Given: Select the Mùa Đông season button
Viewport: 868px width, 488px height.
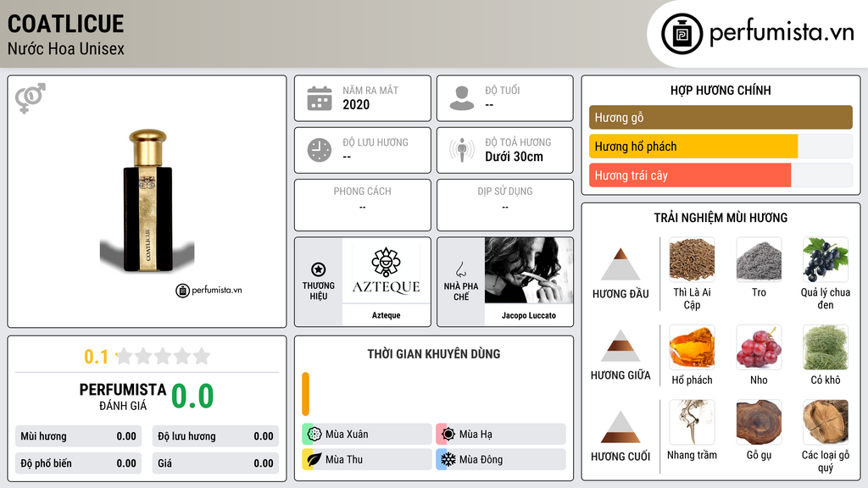Looking at the screenshot, I should pyautogui.click(x=501, y=459).
